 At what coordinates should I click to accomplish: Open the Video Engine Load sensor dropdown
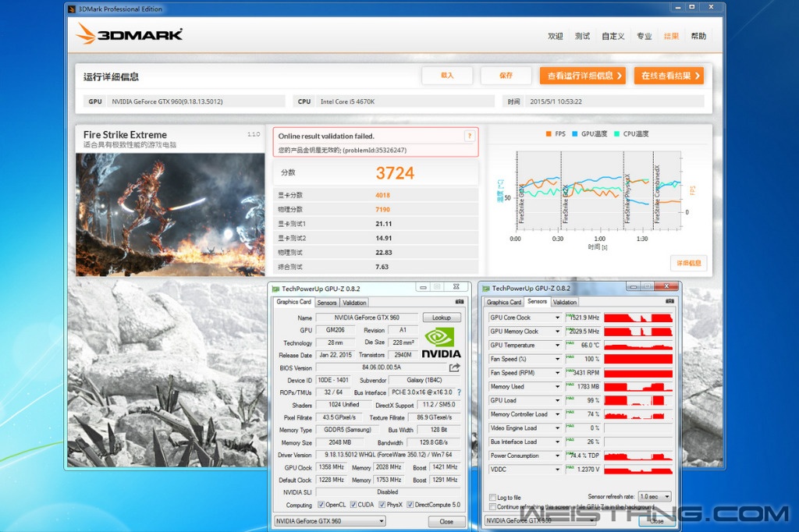pos(557,428)
